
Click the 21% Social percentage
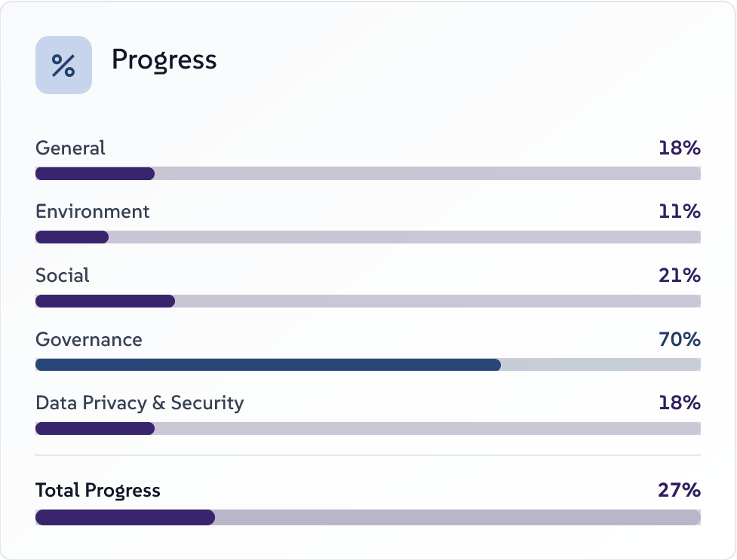[x=680, y=276]
